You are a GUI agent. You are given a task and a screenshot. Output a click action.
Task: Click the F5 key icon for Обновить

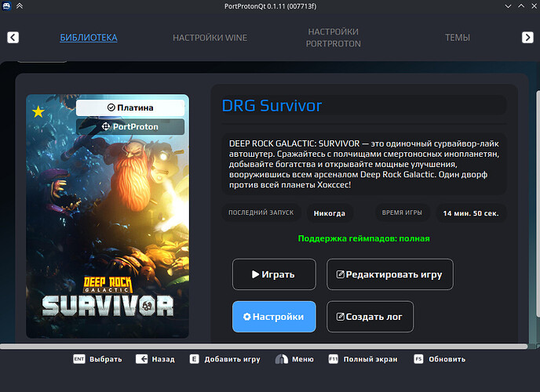click(x=418, y=359)
